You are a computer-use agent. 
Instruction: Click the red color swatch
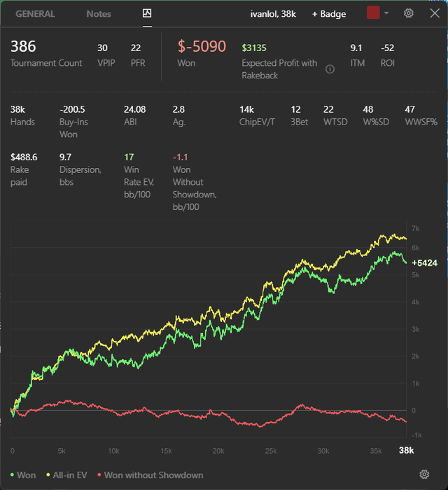pyautogui.click(x=373, y=13)
